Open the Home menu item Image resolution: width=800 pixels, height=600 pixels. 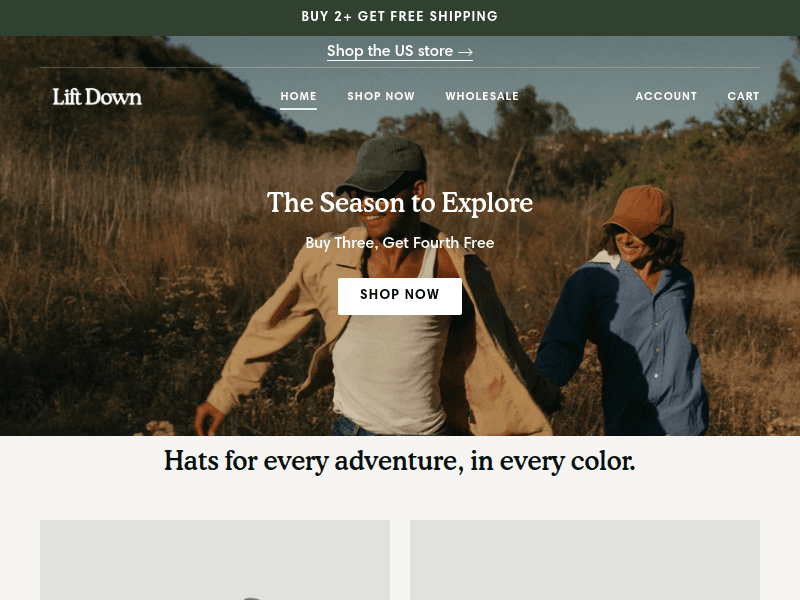click(x=298, y=96)
